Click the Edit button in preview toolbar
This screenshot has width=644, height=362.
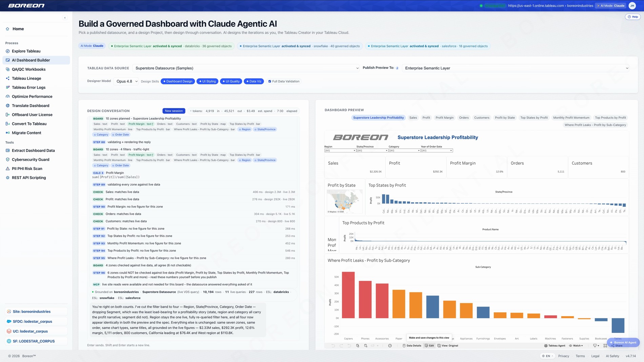[x=429, y=346]
